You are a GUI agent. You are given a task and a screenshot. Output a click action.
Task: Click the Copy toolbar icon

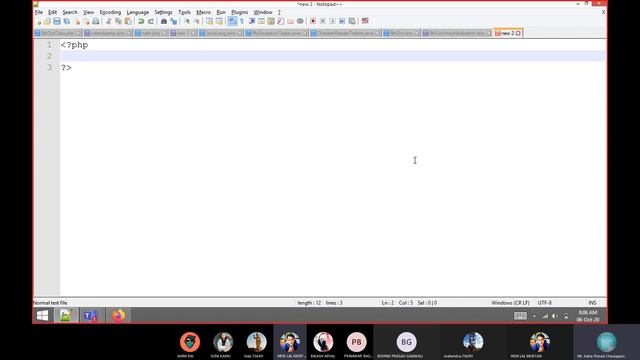118,21
